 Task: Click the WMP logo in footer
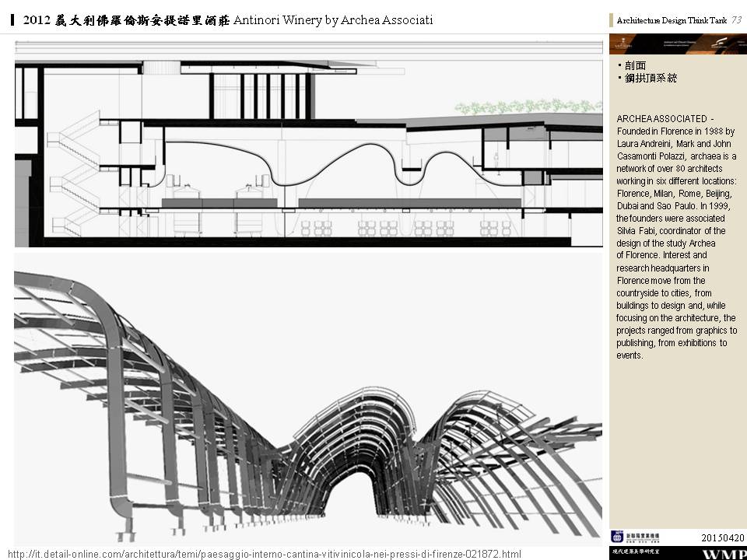(x=724, y=554)
